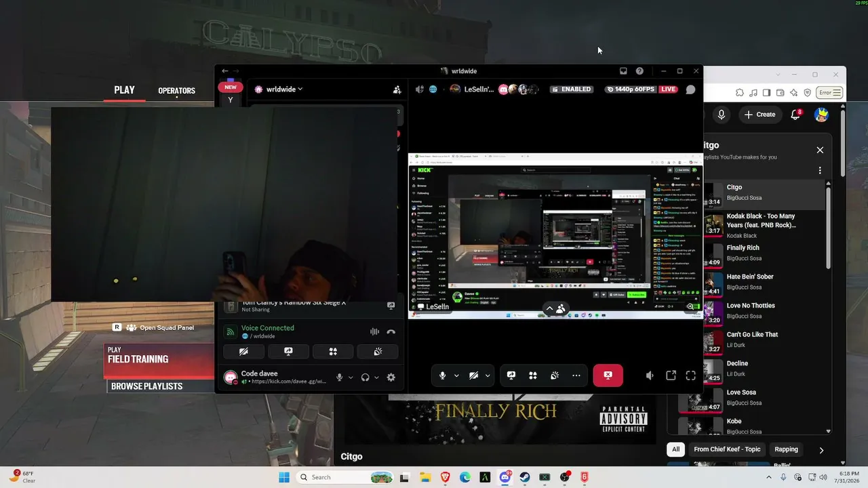Open soundboard from call controls bar
Viewport: 868px width, 488px height.
[555, 375]
